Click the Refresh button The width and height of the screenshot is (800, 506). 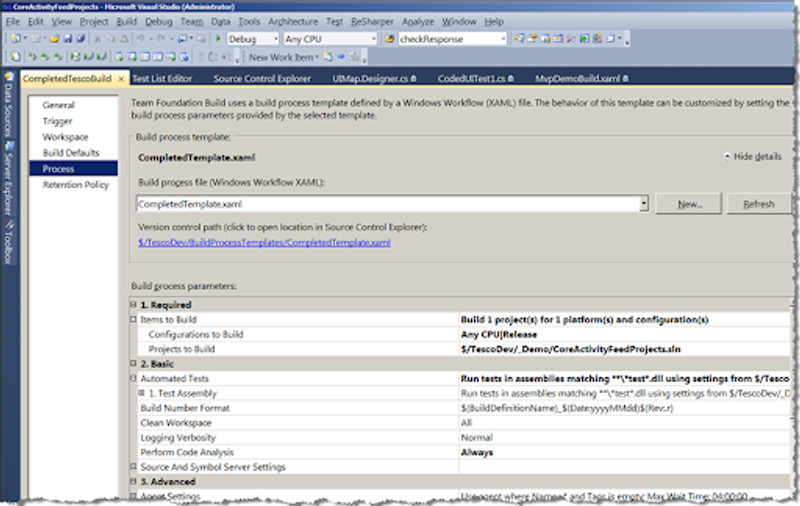[x=759, y=204]
